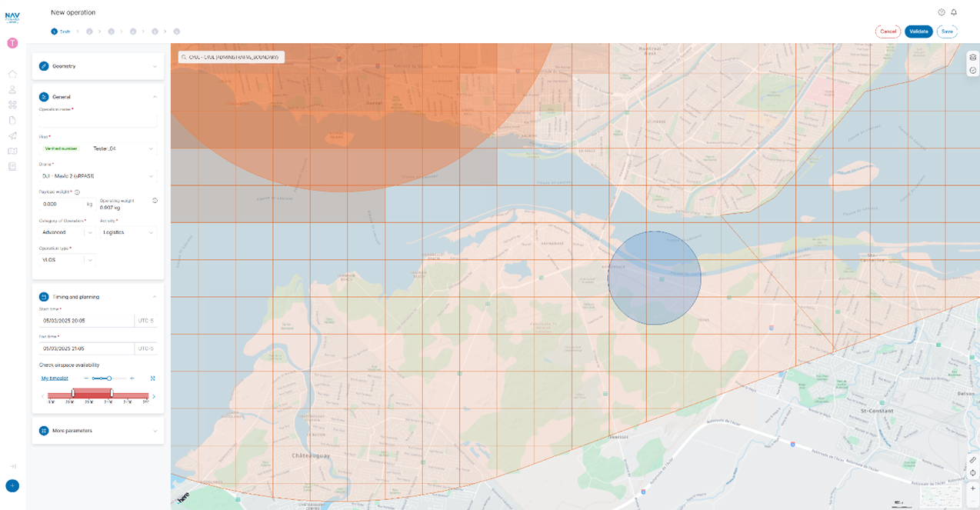This screenshot has height=510, width=980.
Task: Open the Home sidebar icon
Action: click(12, 74)
